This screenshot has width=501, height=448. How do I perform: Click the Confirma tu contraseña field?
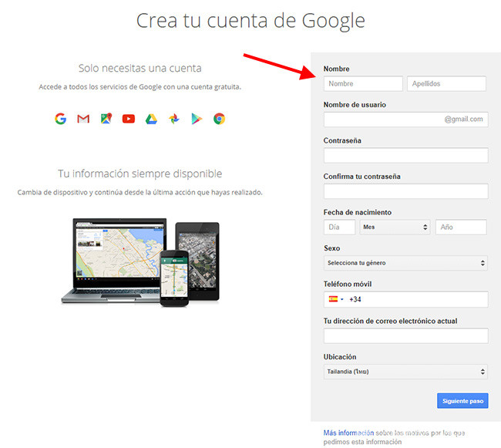point(405,191)
